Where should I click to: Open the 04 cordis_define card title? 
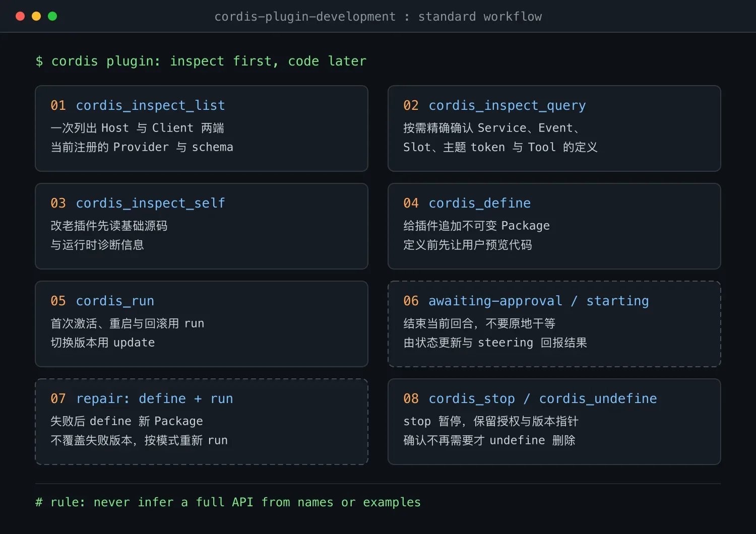[467, 203]
